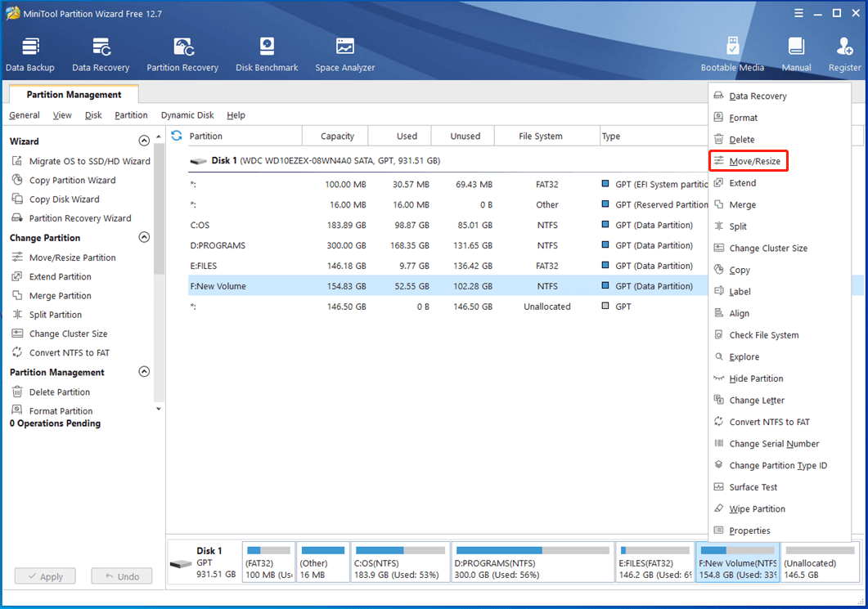Open Partition Recovery tool

click(182, 55)
